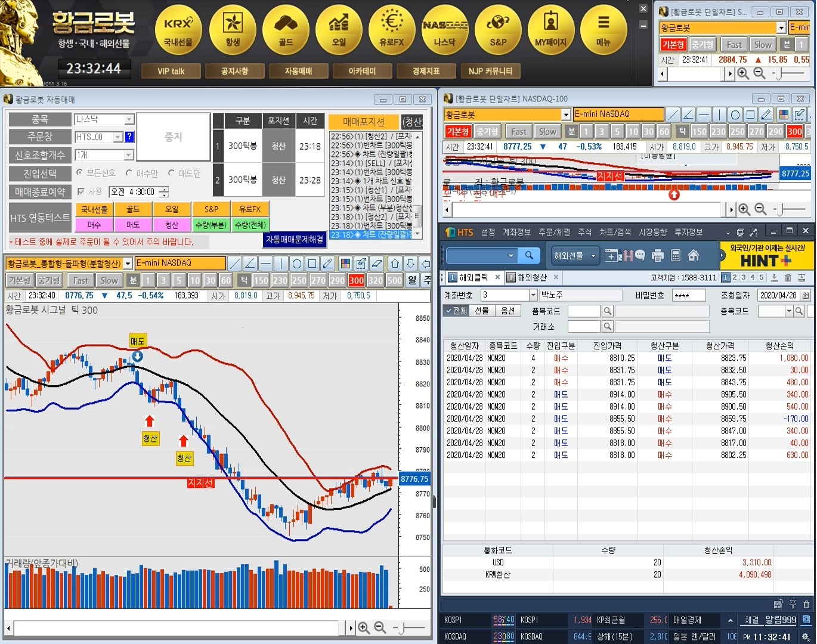Image resolution: width=817 pixels, height=644 pixels.
Task: Expand 해외선물 dropdown in HTS toolbar
Action: (x=575, y=256)
